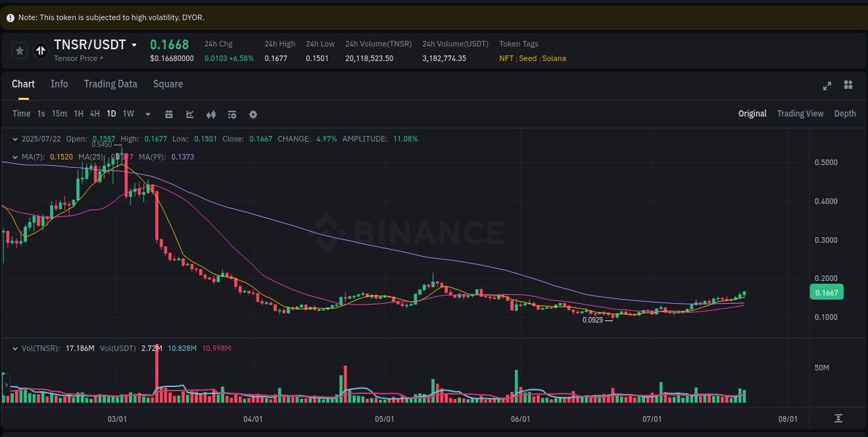868x437 pixels.
Task: Open the Square tab
Action: tap(167, 84)
